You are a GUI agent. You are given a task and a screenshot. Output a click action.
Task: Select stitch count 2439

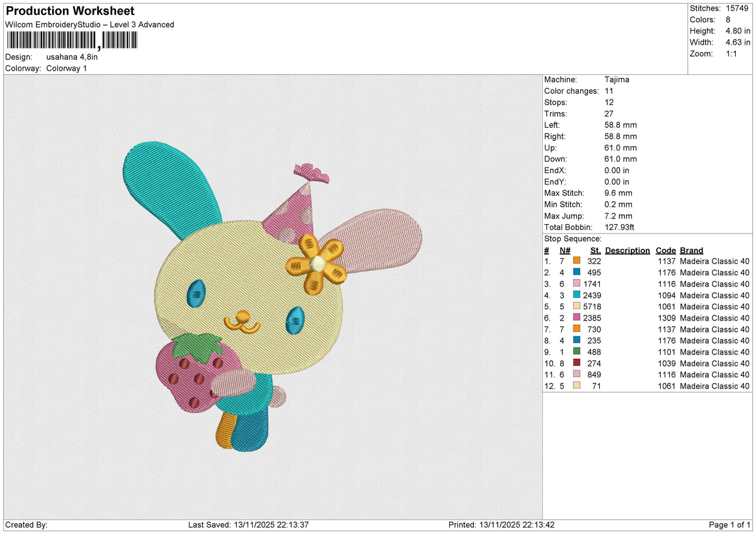click(x=592, y=295)
